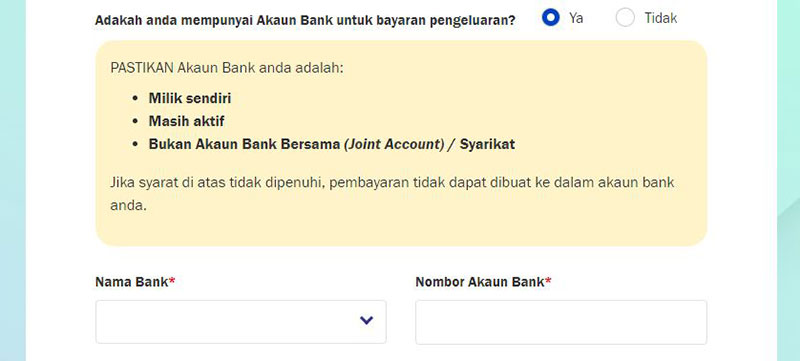The height and width of the screenshot is (361, 800).
Task: Select the Ya radio button
Action: click(x=551, y=18)
